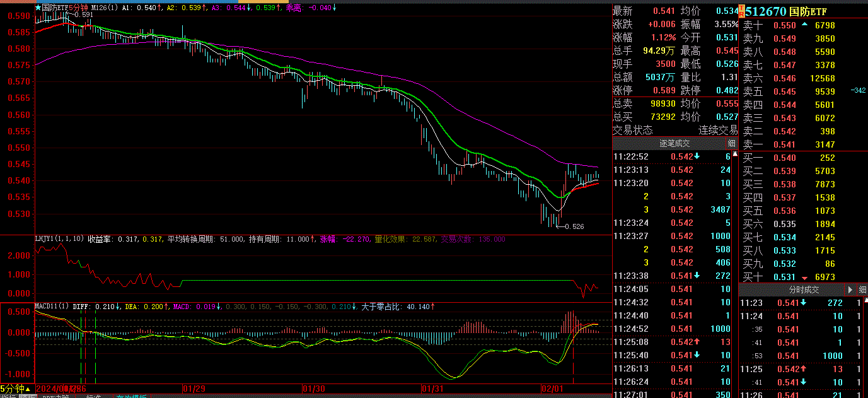868x398 pixels.
Task: Select the 卖一 ask price row
Action: 788,145
